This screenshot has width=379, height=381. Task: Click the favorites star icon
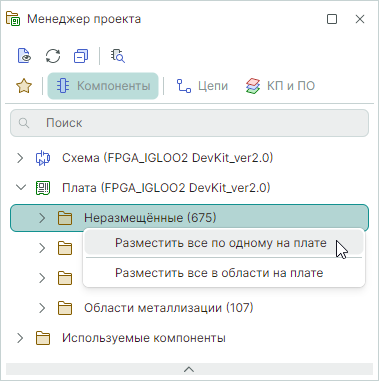[24, 86]
